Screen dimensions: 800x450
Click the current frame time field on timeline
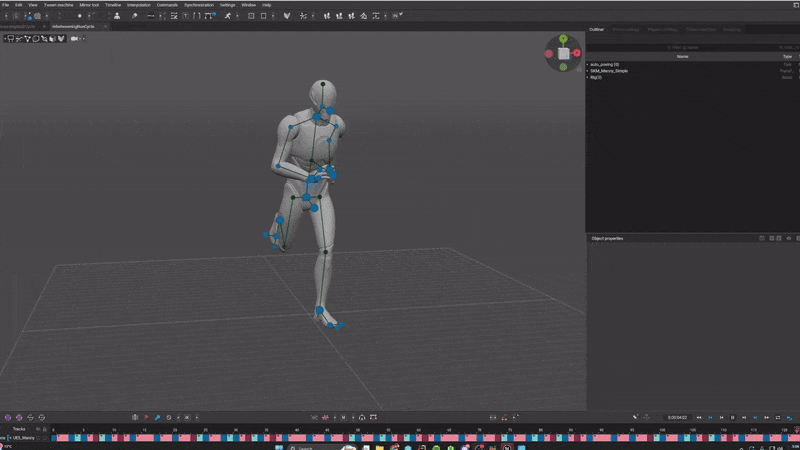coord(677,417)
